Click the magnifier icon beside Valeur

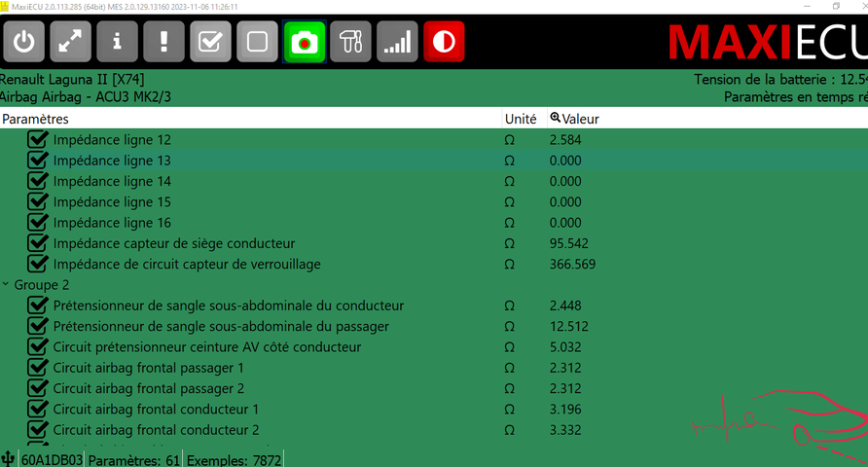pyautogui.click(x=555, y=118)
